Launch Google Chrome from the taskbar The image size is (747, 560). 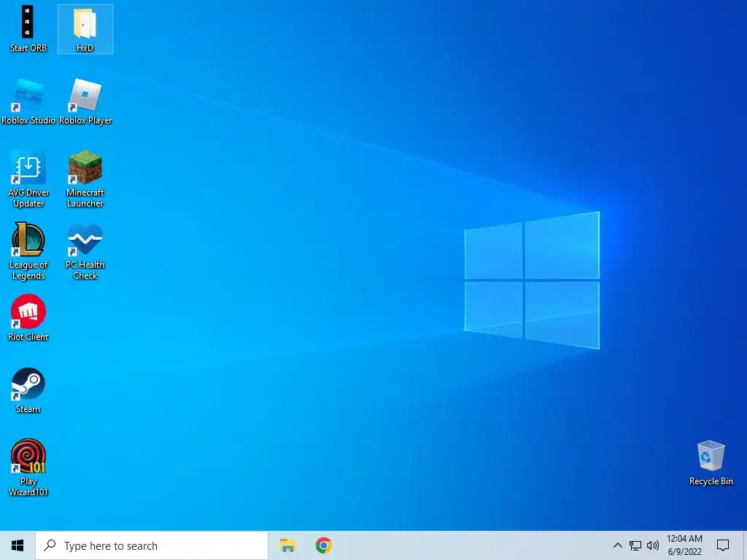[x=323, y=545]
